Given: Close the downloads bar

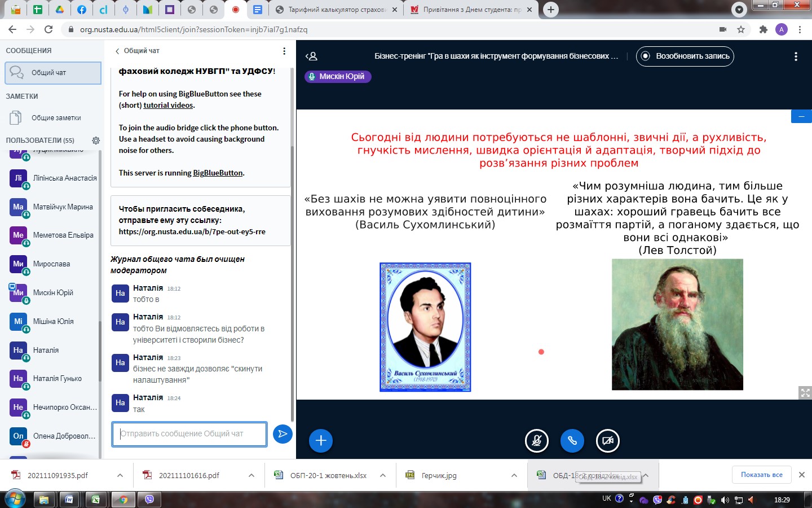Looking at the screenshot, I should pos(802,475).
